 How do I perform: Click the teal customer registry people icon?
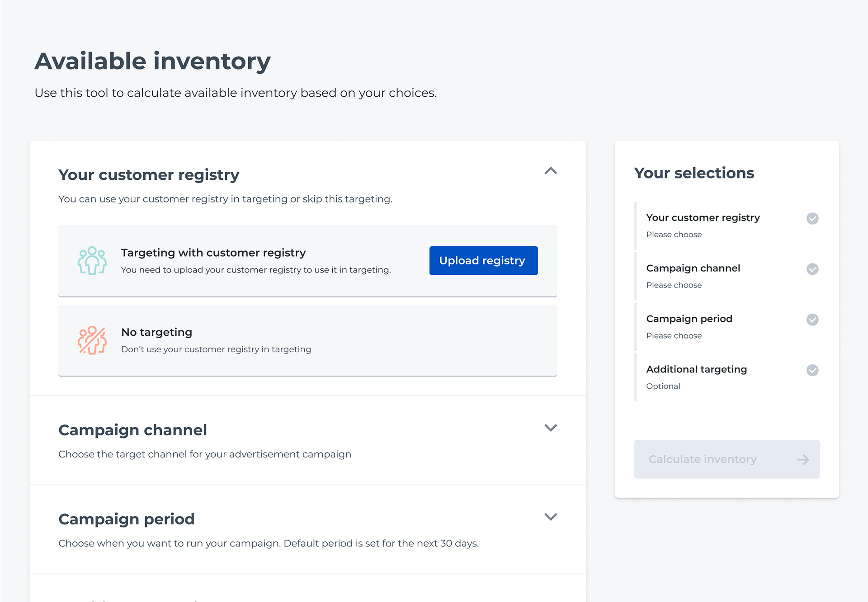(x=92, y=261)
